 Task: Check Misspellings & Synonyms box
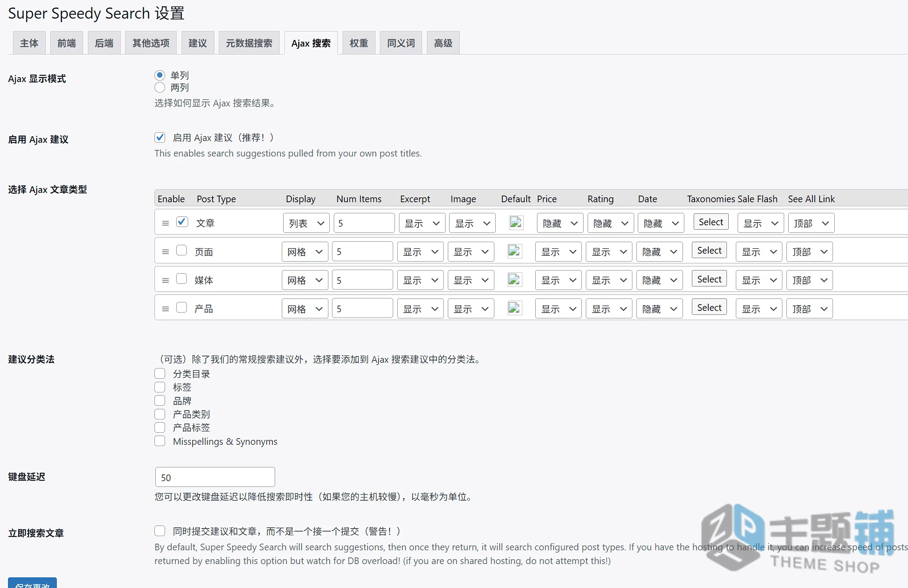160,441
